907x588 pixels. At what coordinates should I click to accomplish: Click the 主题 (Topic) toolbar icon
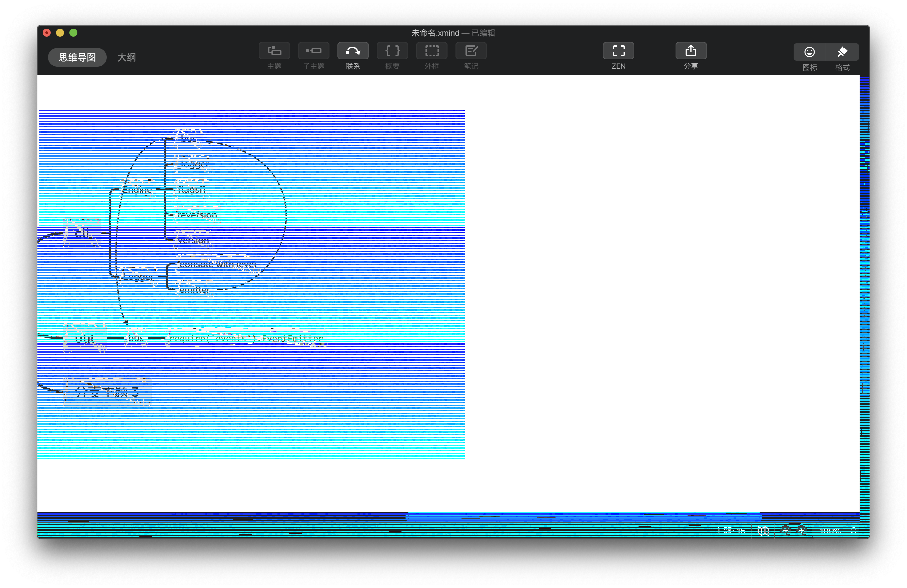click(x=274, y=51)
